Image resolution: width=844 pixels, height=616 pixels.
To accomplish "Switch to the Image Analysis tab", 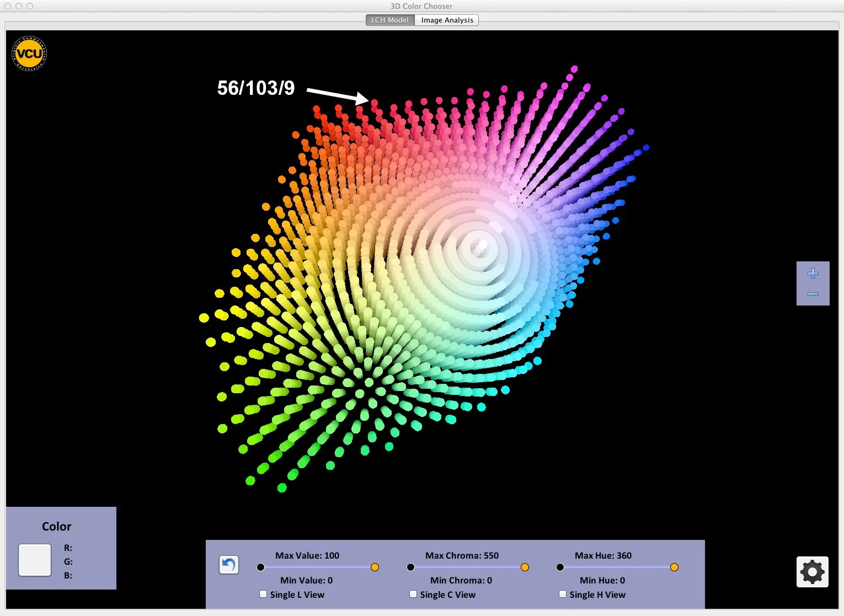I will pyautogui.click(x=447, y=20).
